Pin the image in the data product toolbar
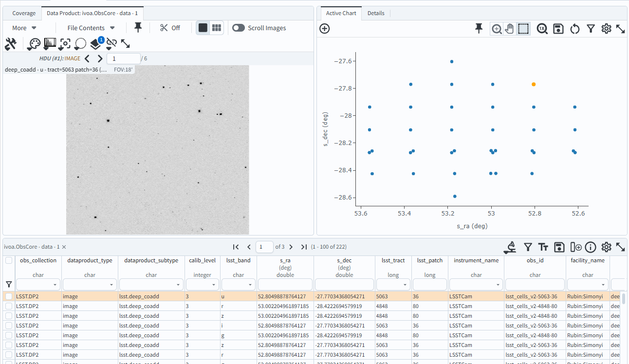Screen dimensions: 629x364 [138, 28]
